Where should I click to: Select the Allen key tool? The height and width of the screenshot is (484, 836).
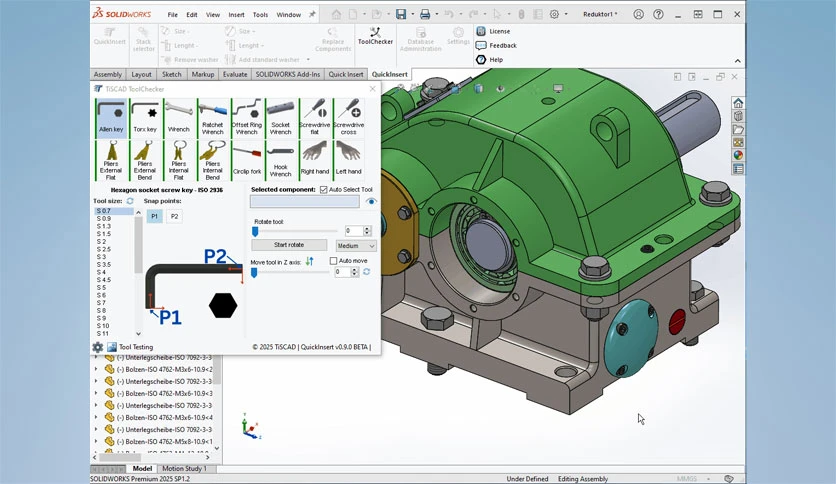[111, 118]
